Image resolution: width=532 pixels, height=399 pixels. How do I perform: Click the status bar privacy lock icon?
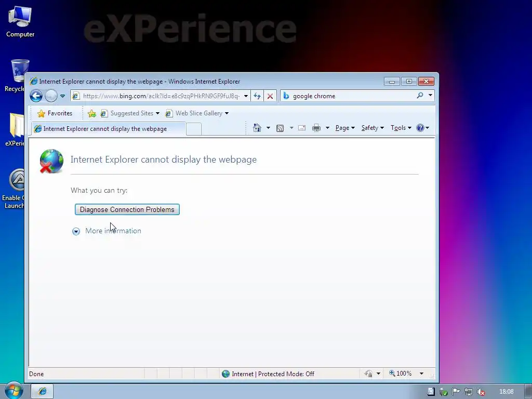pyautogui.click(x=368, y=374)
